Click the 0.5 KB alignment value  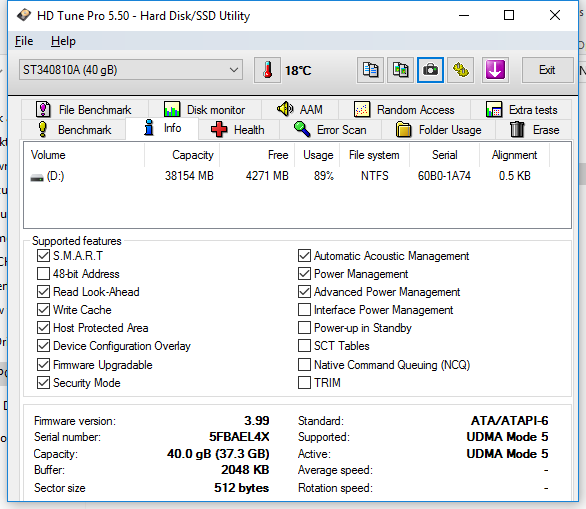pyautogui.click(x=515, y=176)
